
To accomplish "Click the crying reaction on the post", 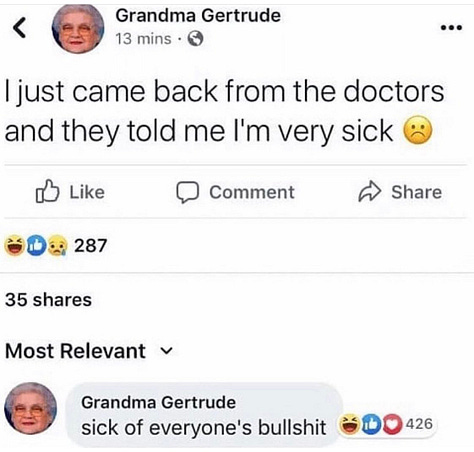I will (x=58, y=246).
